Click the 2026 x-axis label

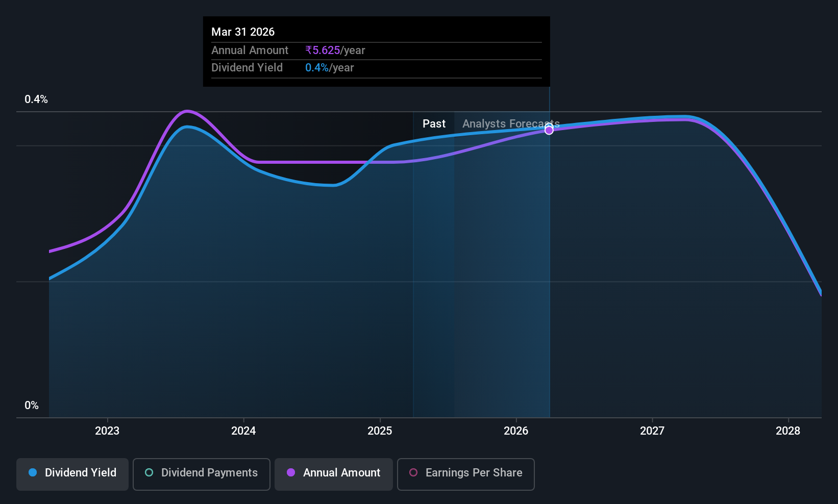tap(516, 431)
